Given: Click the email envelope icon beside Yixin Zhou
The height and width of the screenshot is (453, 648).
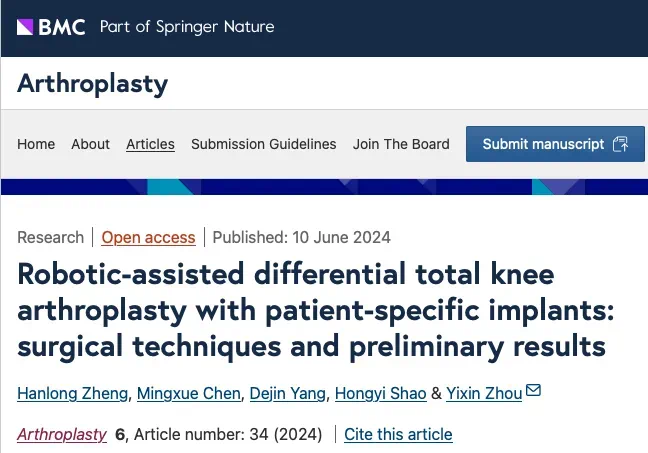Looking at the screenshot, I should pos(533,391).
